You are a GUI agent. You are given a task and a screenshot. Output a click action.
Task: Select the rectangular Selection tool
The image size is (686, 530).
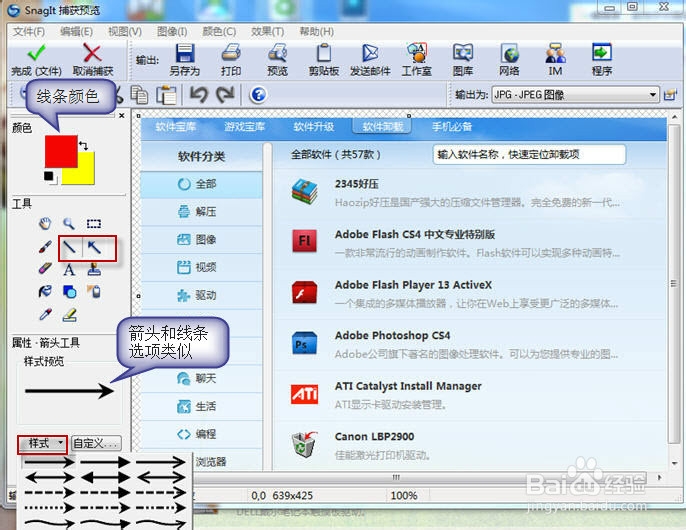tap(94, 224)
